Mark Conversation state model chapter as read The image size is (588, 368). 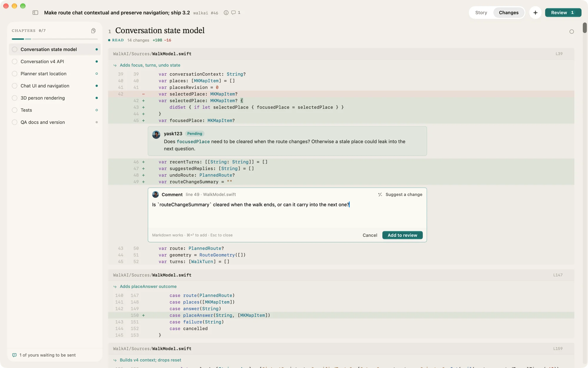14,49
